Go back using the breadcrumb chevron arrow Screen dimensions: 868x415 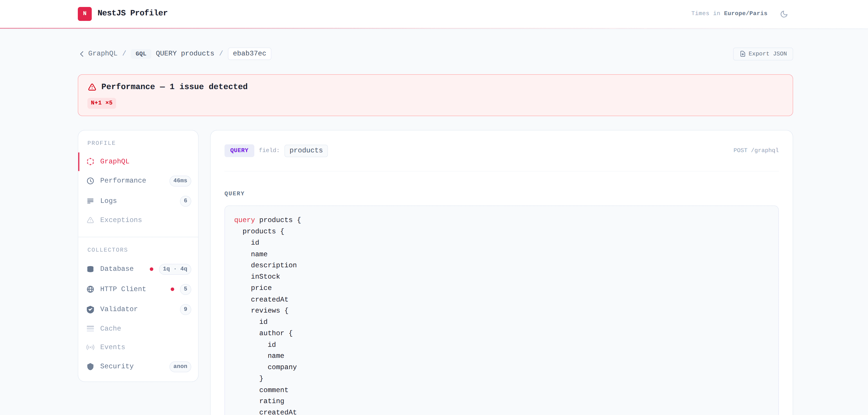(82, 54)
